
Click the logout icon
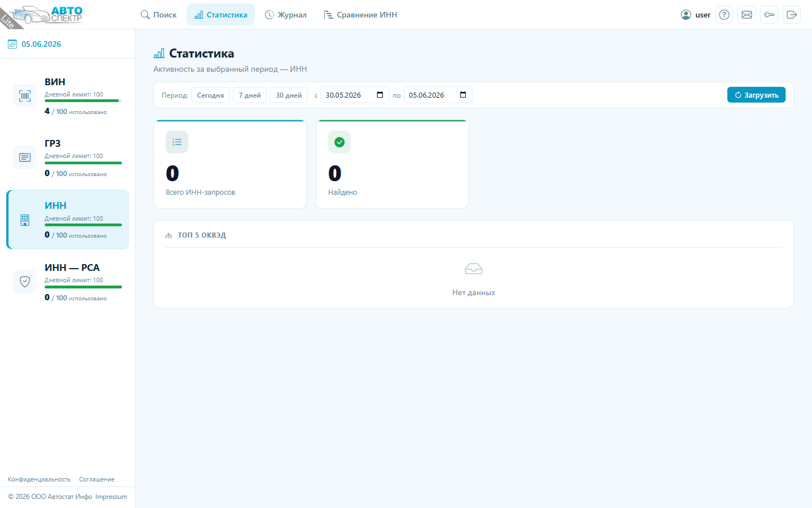[x=792, y=15]
